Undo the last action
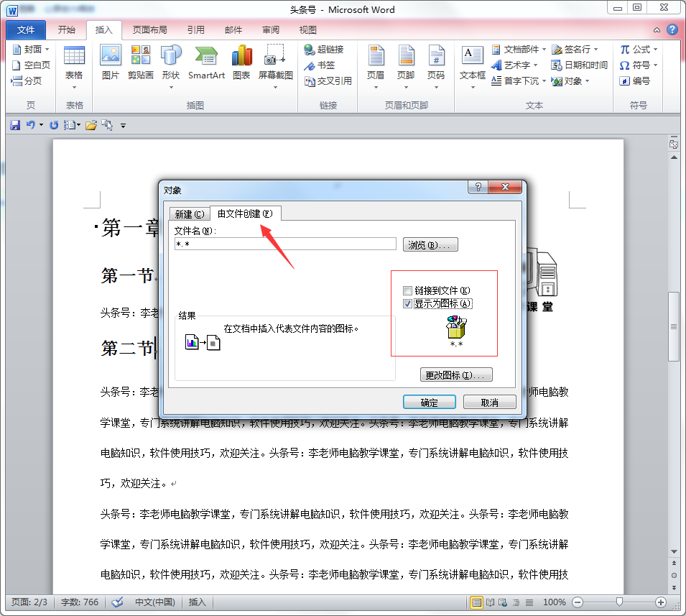The height and width of the screenshot is (616, 686). coord(30,125)
